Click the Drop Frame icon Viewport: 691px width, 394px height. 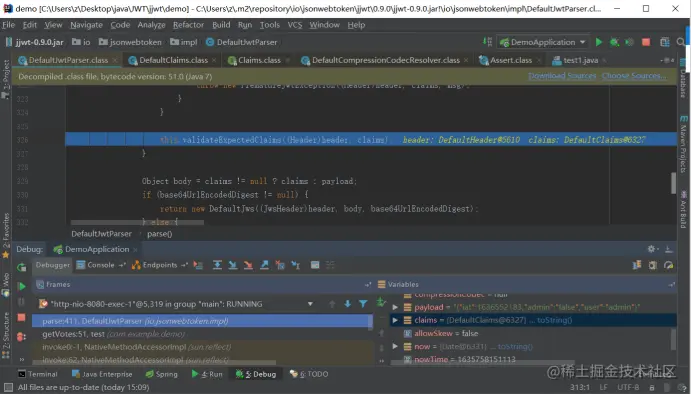[280, 265]
